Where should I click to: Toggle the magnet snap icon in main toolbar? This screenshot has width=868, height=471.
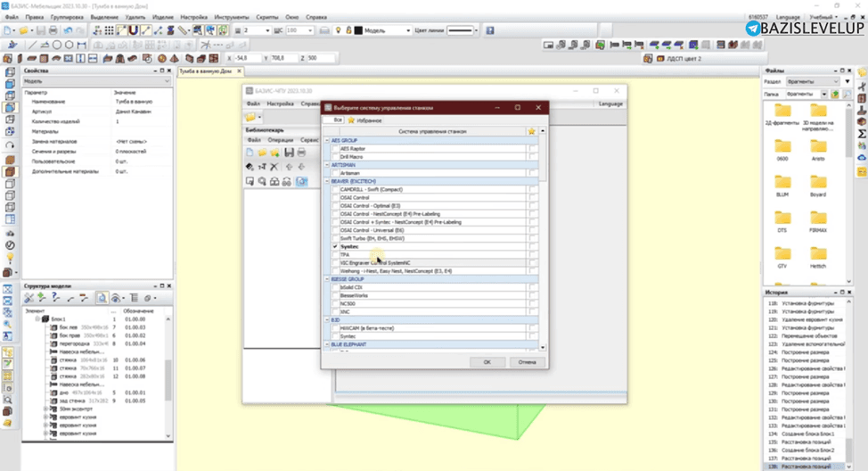pos(134,30)
